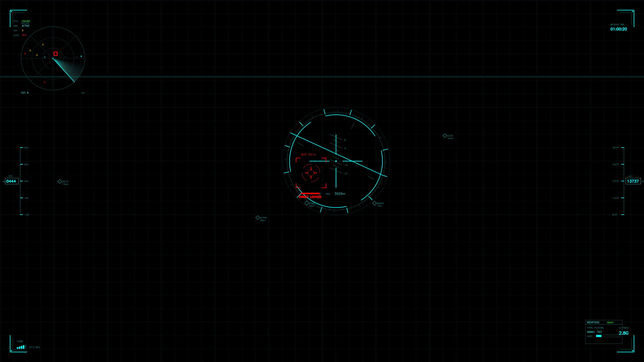This screenshot has height=362, width=644.
Task: Select the MISSION TIME display
Action: tap(618, 29)
